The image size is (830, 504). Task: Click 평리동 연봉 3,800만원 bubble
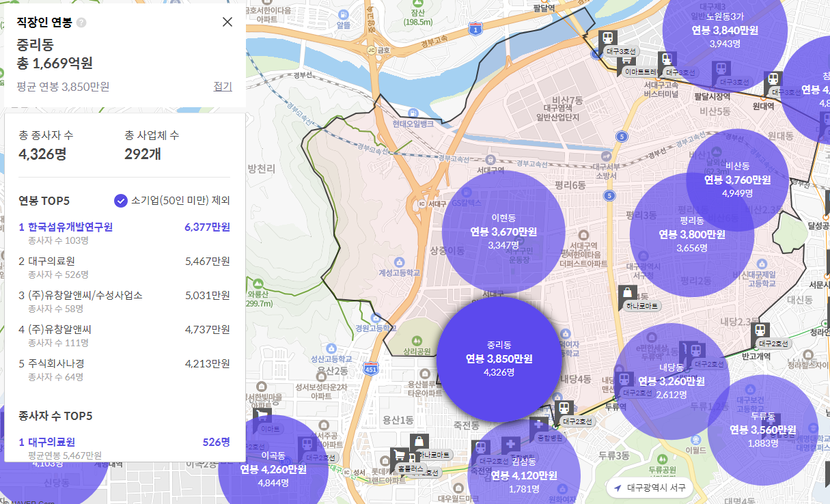click(x=691, y=234)
